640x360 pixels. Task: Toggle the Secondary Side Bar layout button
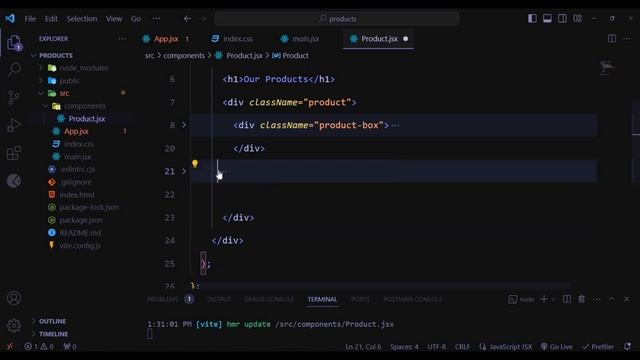(x=562, y=18)
